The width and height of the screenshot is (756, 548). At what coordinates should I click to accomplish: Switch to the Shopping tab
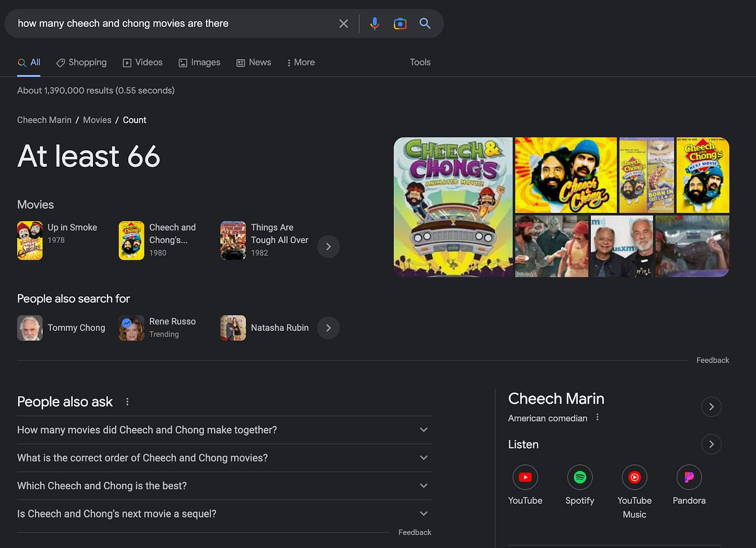82,62
